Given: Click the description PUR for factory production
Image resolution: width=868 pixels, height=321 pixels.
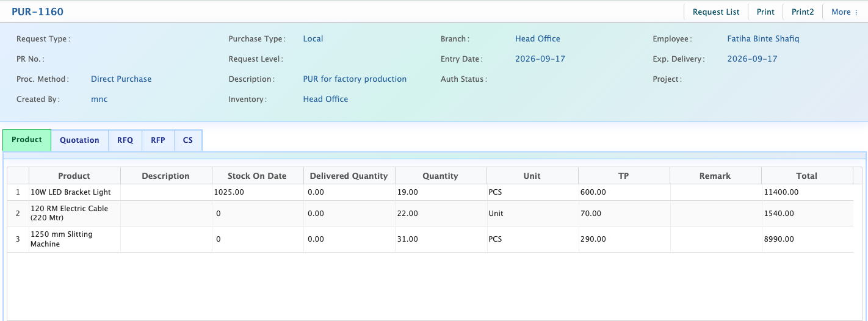Looking at the screenshot, I should click(355, 79).
